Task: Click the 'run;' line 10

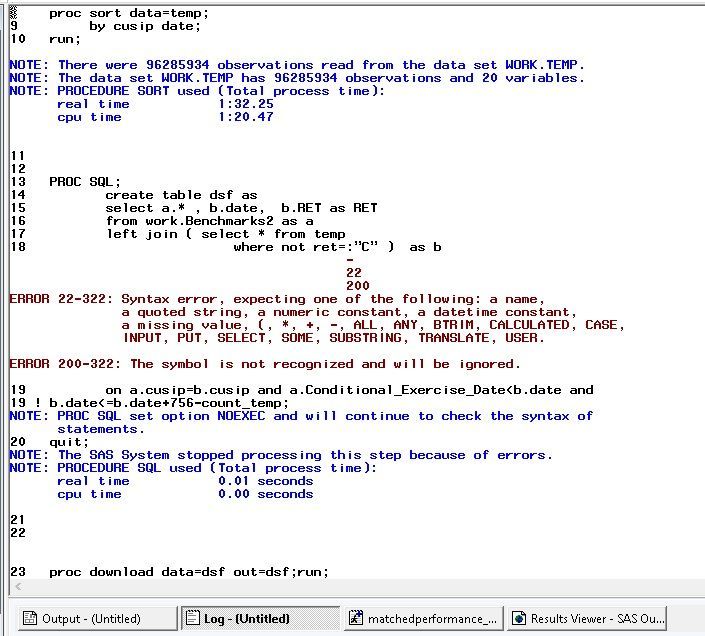Action: (x=65, y=40)
